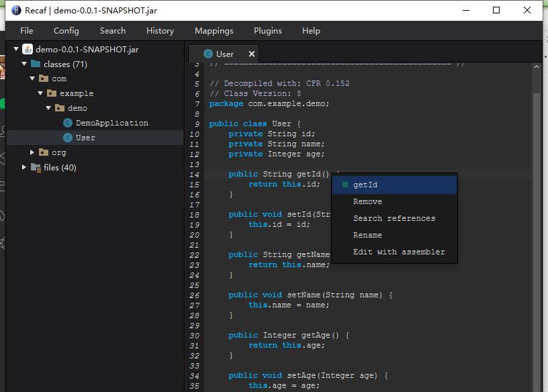Open the Plugins menu
548x392 pixels.
[x=268, y=31]
